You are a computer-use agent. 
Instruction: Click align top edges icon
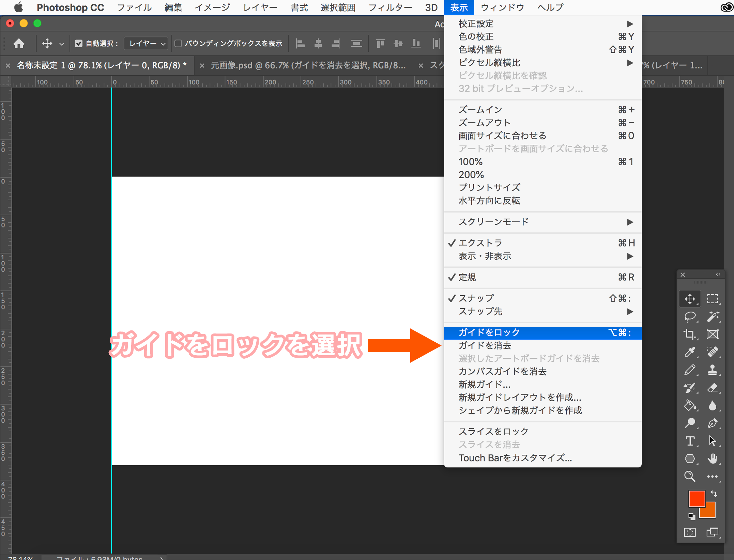380,43
